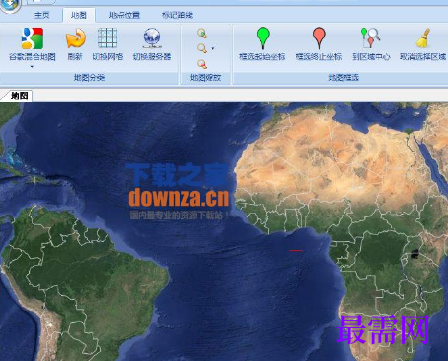The width and height of the screenshot is (448, 361).
Task: Select the 地图 document tab above the map
Action: 19,96
